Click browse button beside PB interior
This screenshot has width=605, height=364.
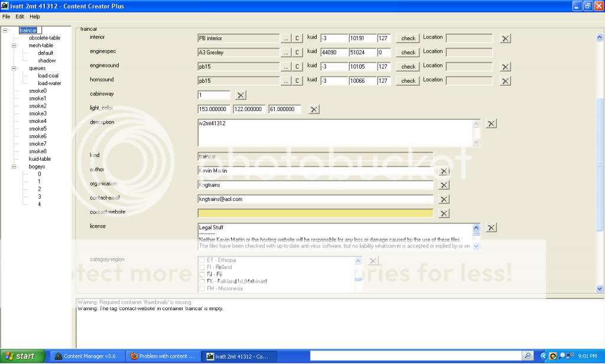point(286,38)
